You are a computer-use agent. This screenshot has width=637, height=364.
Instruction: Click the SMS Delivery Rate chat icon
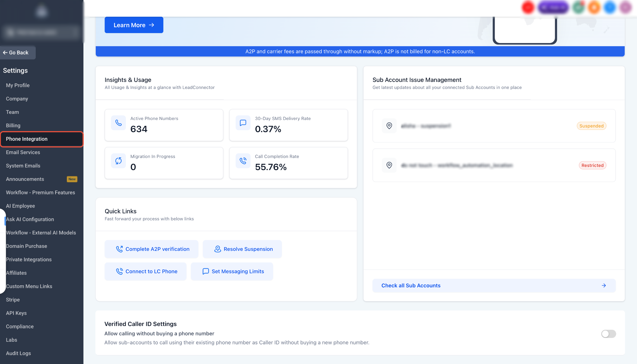pyautogui.click(x=243, y=123)
